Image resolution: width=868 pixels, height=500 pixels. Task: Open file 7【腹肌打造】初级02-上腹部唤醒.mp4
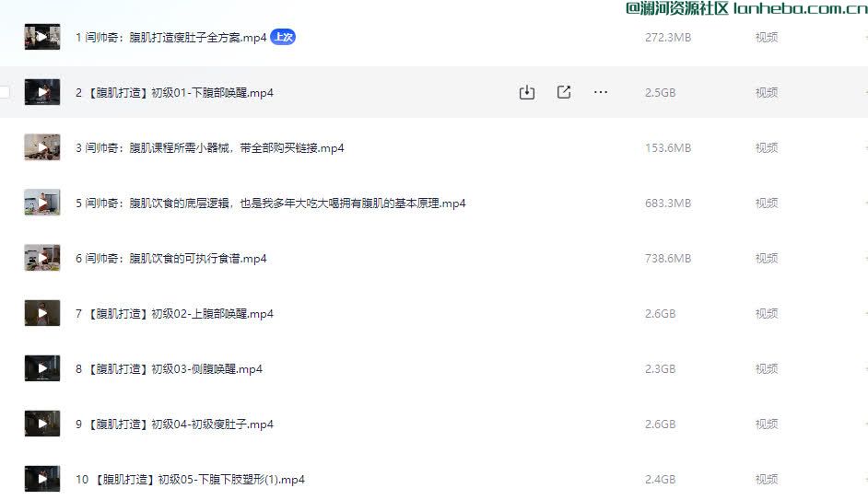[x=174, y=314]
